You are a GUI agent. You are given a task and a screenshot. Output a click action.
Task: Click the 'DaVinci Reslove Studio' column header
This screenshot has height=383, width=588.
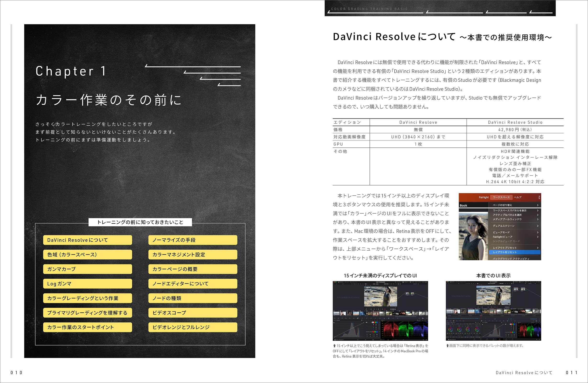tap(515, 122)
